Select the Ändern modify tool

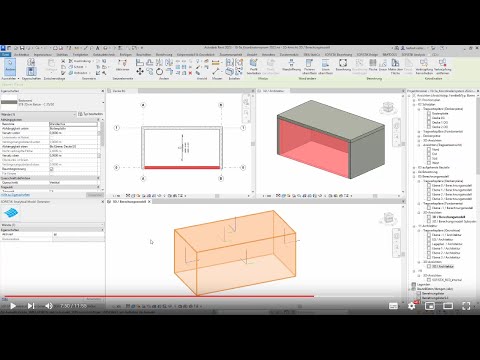click(x=10, y=67)
